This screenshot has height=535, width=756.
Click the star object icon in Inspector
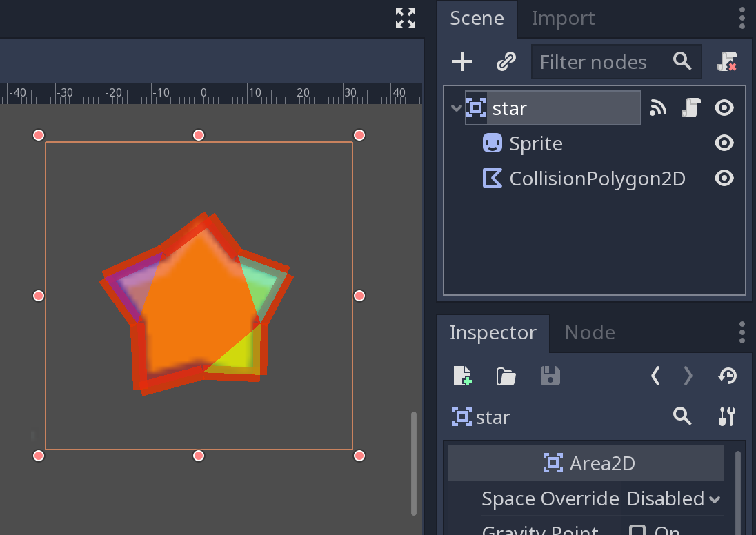462,417
